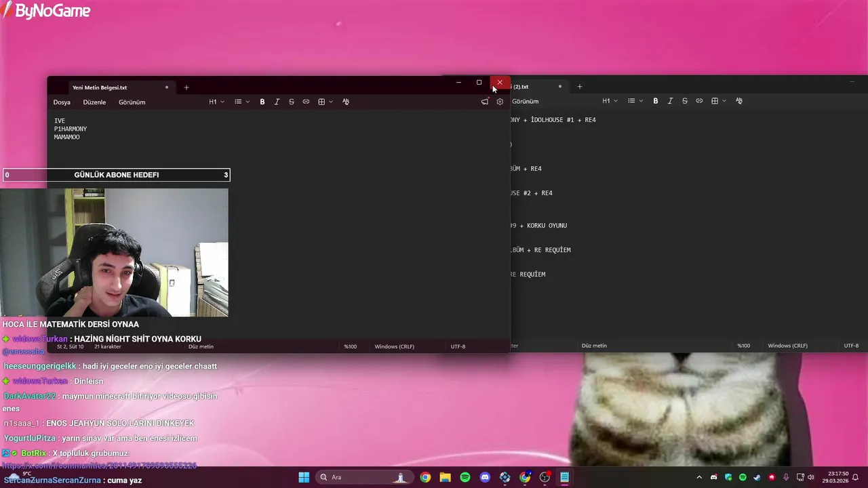The width and height of the screenshot is (868, 488).
Task: Insert table in the front Notepad window
Action: point(325,102)
